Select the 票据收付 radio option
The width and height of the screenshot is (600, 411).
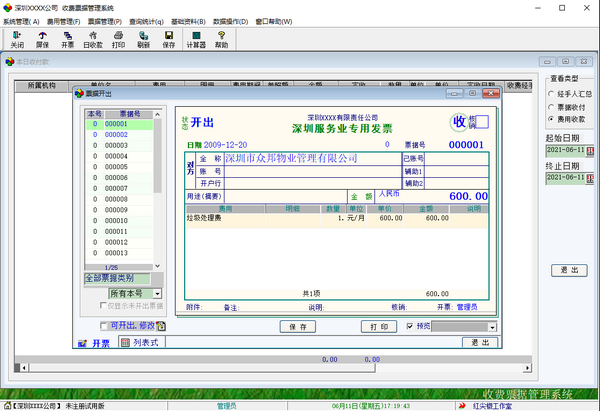coord(551,103)
